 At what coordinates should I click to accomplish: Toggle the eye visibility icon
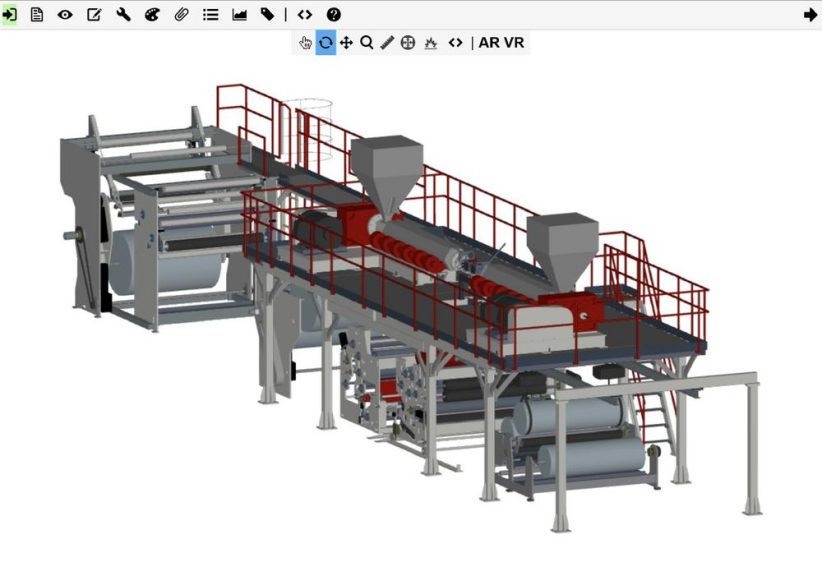coord(65,15)
